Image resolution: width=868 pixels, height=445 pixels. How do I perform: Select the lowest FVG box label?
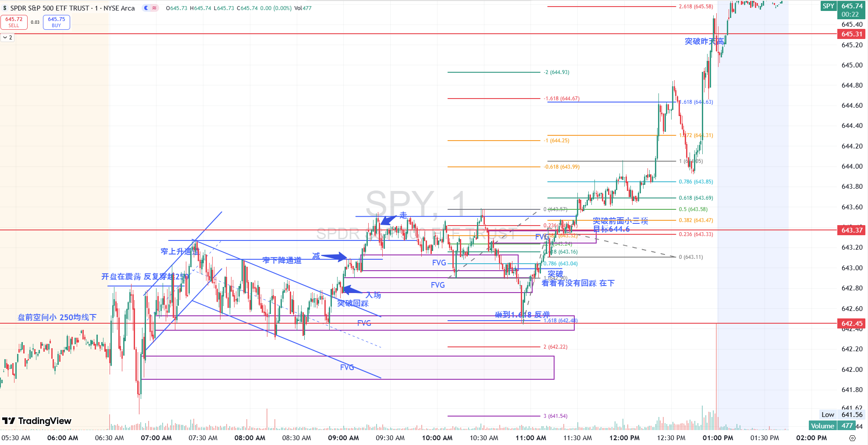click(347, 367)
